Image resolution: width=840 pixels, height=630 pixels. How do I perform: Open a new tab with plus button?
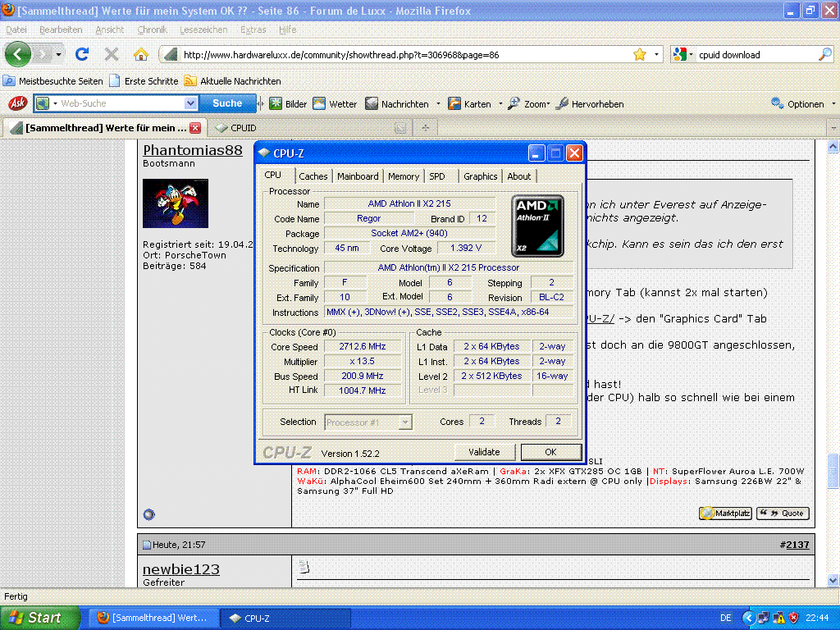click(426, 128)
